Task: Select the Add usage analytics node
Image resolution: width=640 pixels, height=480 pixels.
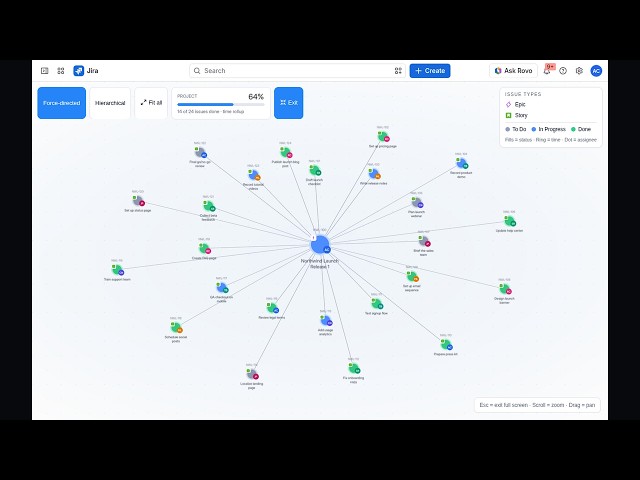Action: click(x=326, y=321)
